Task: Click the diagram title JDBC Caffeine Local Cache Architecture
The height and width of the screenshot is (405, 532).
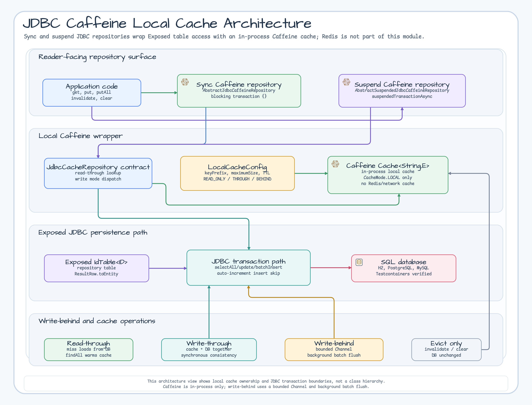Action: click(x=167, y=23)
